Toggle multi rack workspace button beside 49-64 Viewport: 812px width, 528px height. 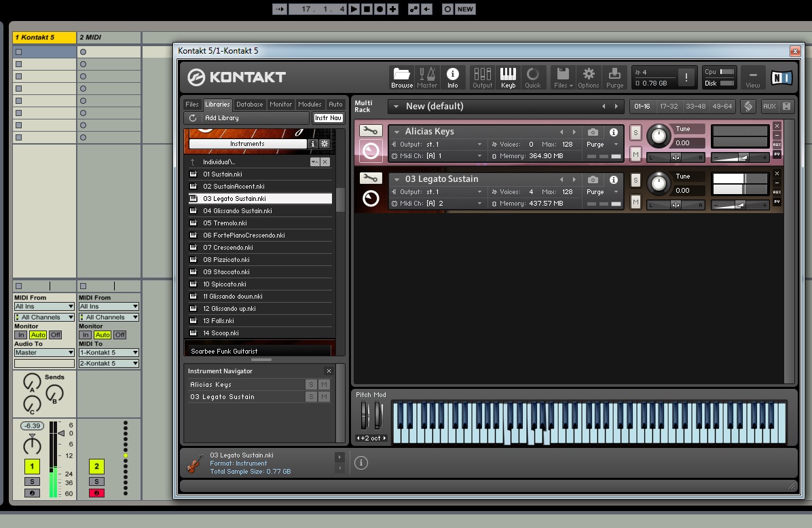click(x=748, y=106)
